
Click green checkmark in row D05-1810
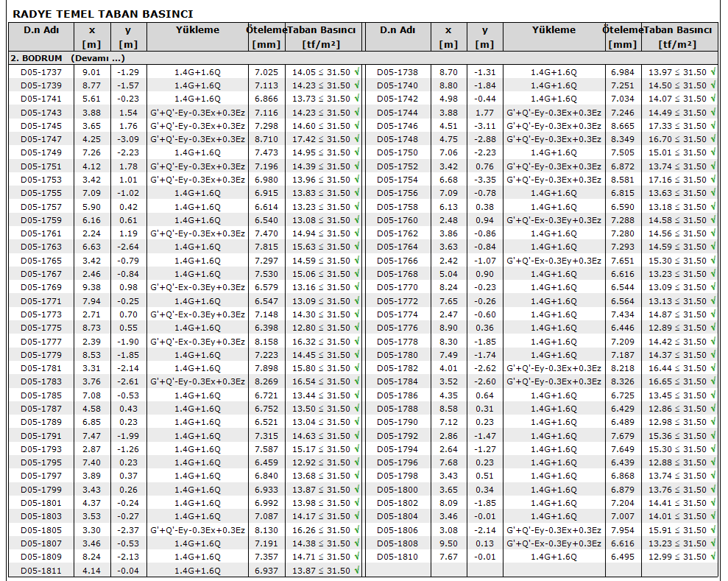coord(713,557)
